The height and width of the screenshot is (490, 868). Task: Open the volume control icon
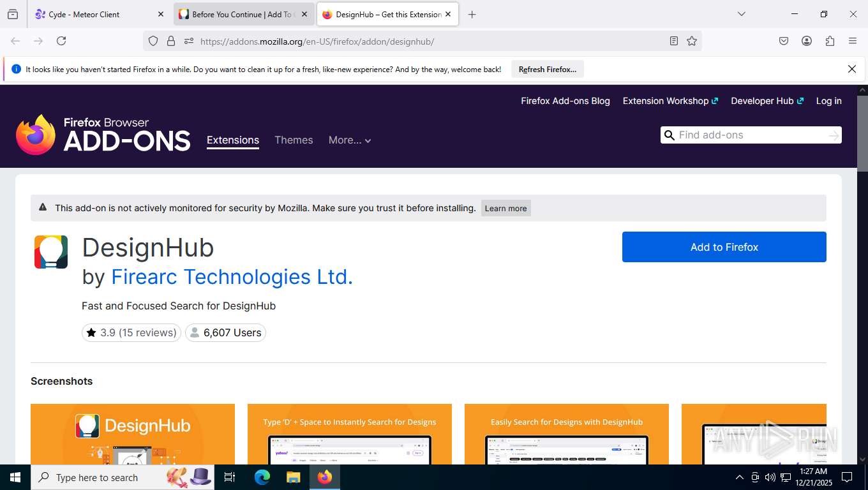point(770,477)
